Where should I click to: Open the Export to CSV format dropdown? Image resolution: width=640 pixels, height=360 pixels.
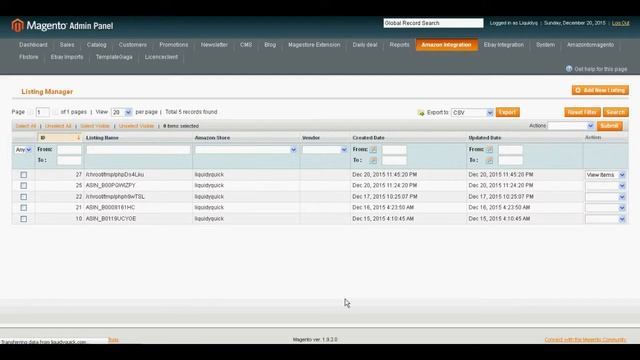point(472,113)
